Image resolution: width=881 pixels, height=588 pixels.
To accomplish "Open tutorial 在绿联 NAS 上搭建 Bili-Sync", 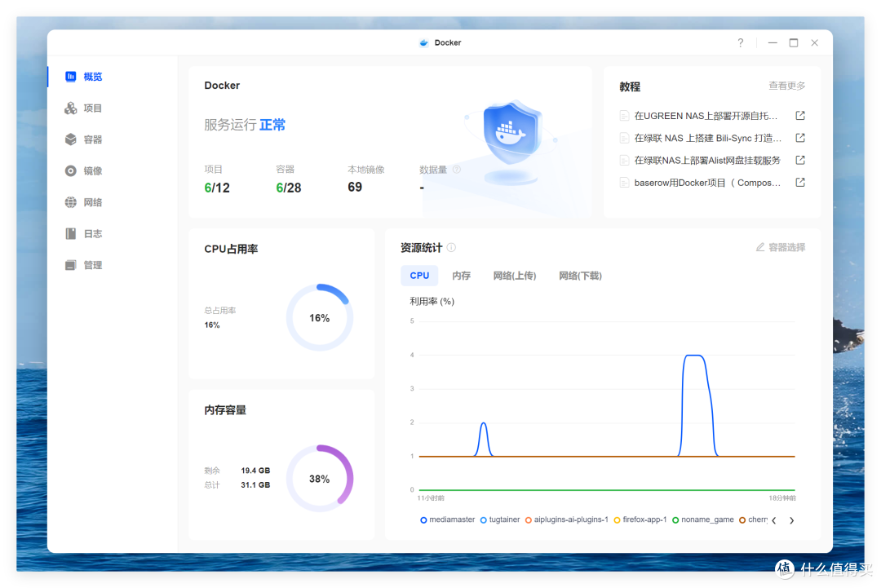I will click(x=707, y=138).
